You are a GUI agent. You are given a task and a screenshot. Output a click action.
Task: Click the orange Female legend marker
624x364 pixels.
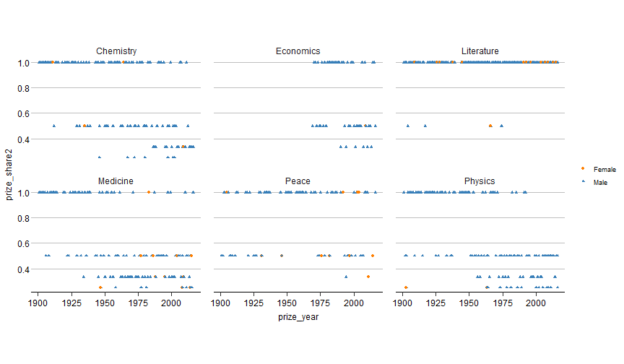(x=582, y=169)
